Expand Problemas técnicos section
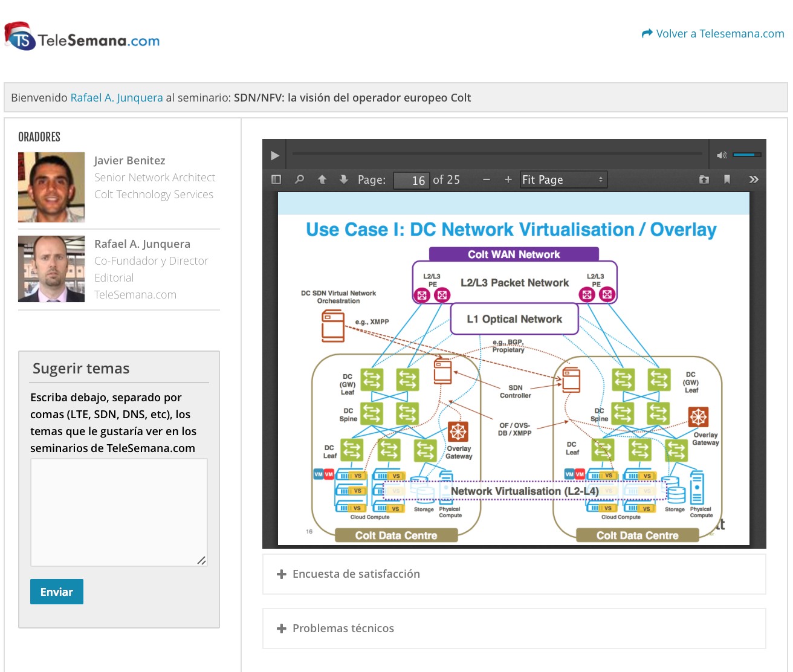This screenshot has height=672, width=793. (514, 628)
